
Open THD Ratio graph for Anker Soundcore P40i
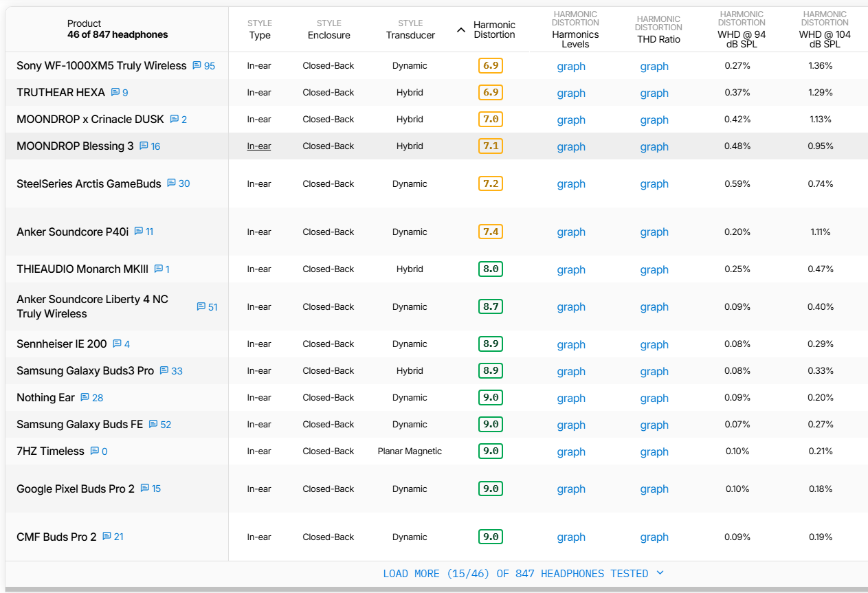[x=654, y=232]
